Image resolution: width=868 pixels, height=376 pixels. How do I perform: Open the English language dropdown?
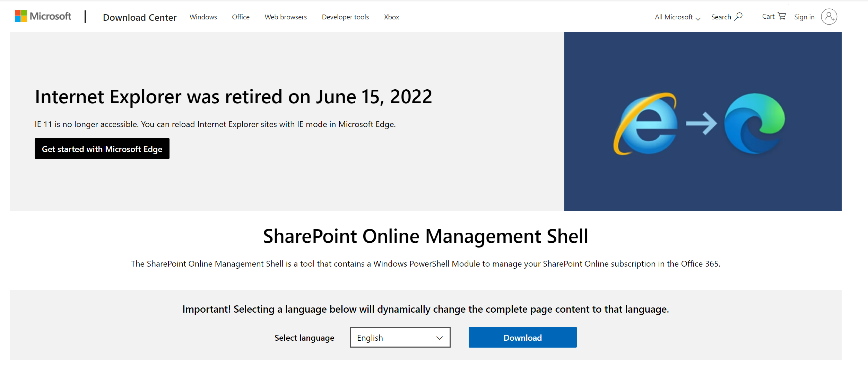tap(400, 337)
